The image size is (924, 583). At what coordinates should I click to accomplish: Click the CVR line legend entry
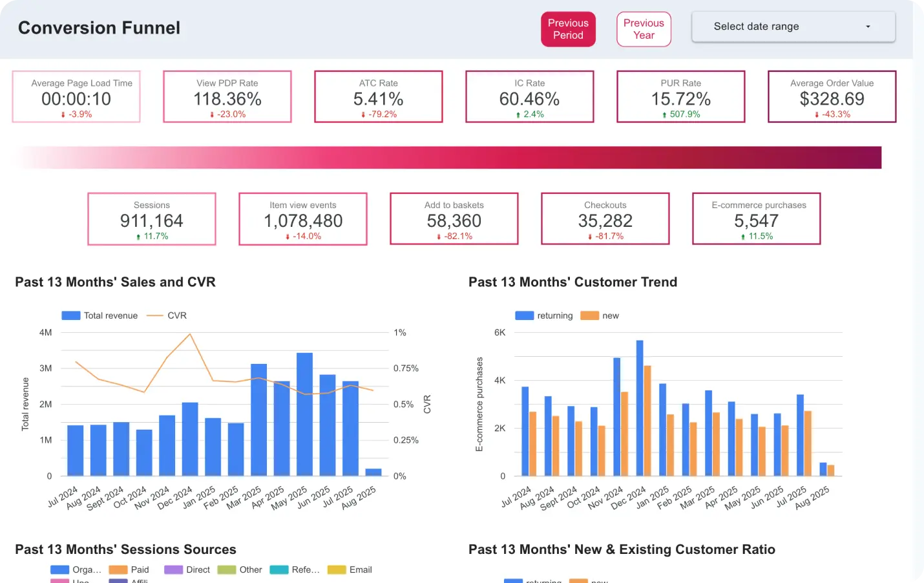click(167, 315)
